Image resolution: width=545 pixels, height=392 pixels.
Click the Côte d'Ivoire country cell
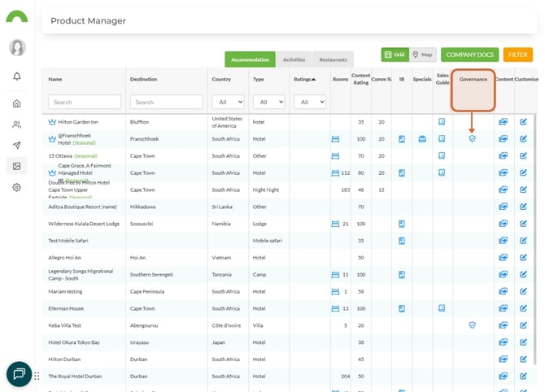click(226, 325)
